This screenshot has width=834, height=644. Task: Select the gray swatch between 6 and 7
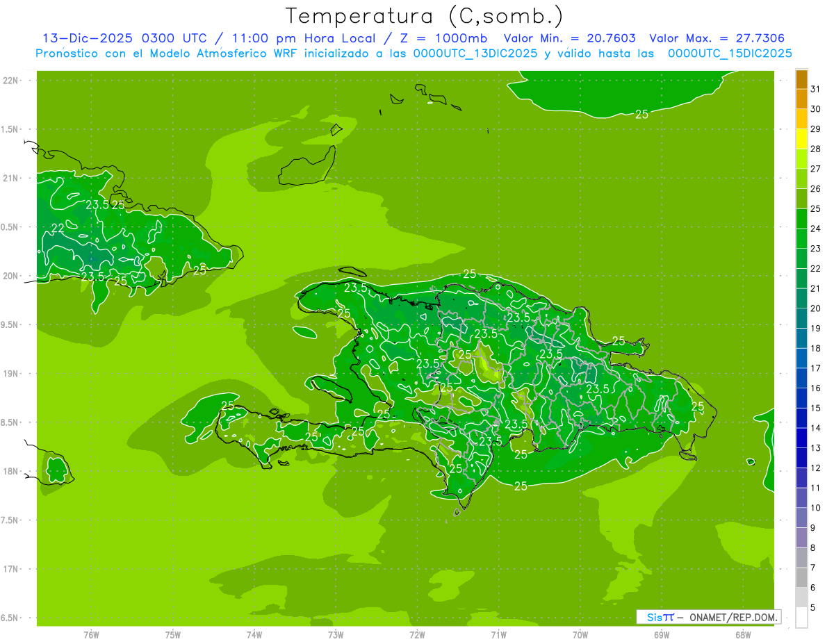(801, 578)
